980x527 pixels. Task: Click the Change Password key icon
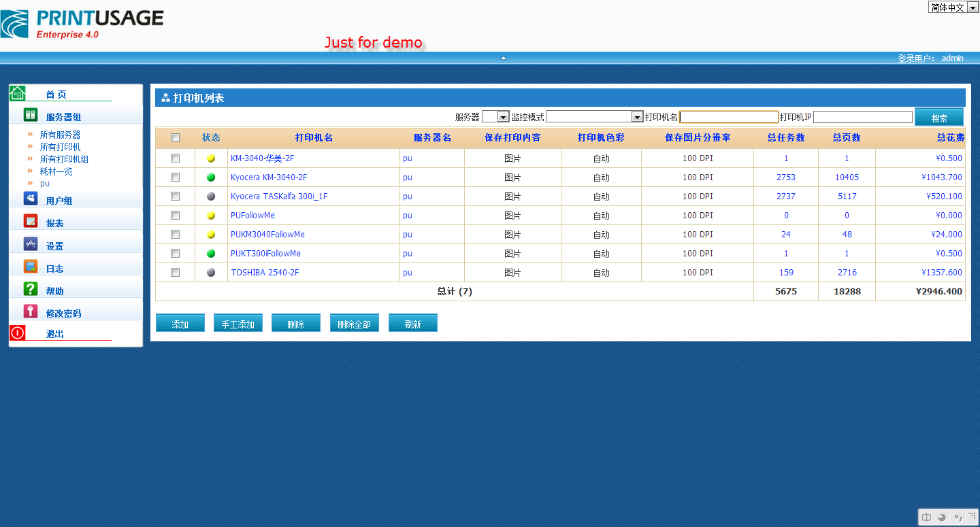31,311
